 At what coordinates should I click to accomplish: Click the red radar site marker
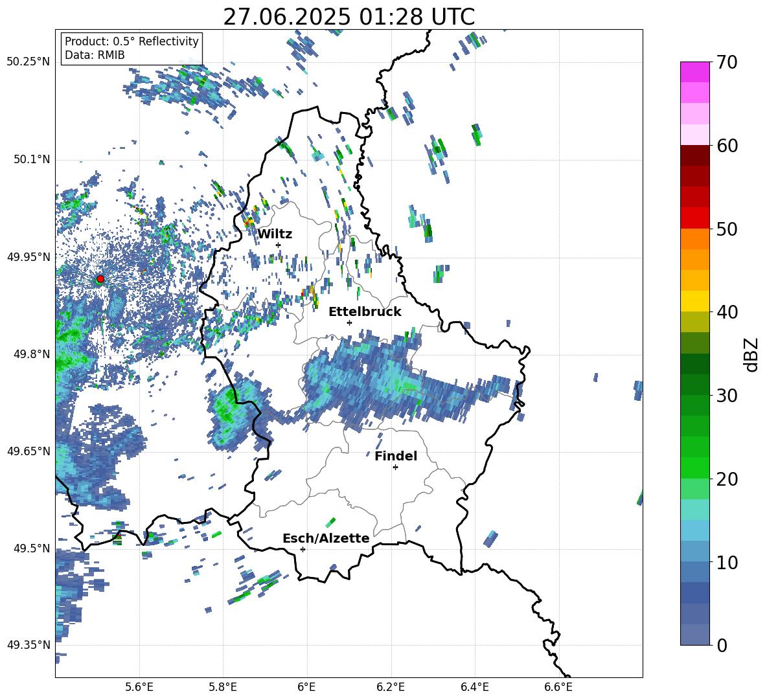point(100,279)
